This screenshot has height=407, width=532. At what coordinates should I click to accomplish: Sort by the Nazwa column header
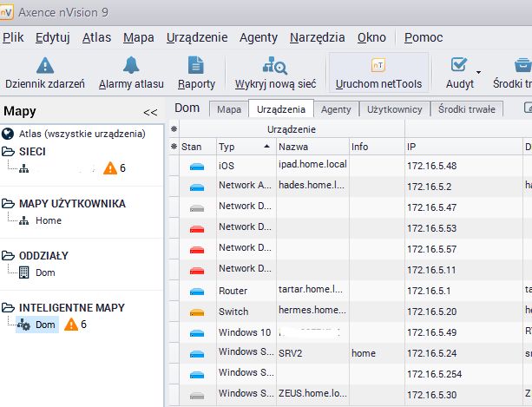[312, 147]
